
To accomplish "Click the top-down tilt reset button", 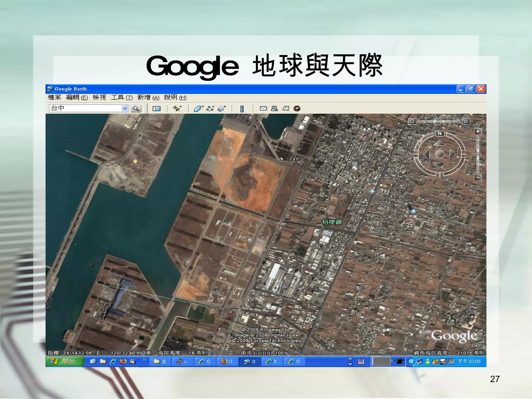I will (x=412, y=121).
